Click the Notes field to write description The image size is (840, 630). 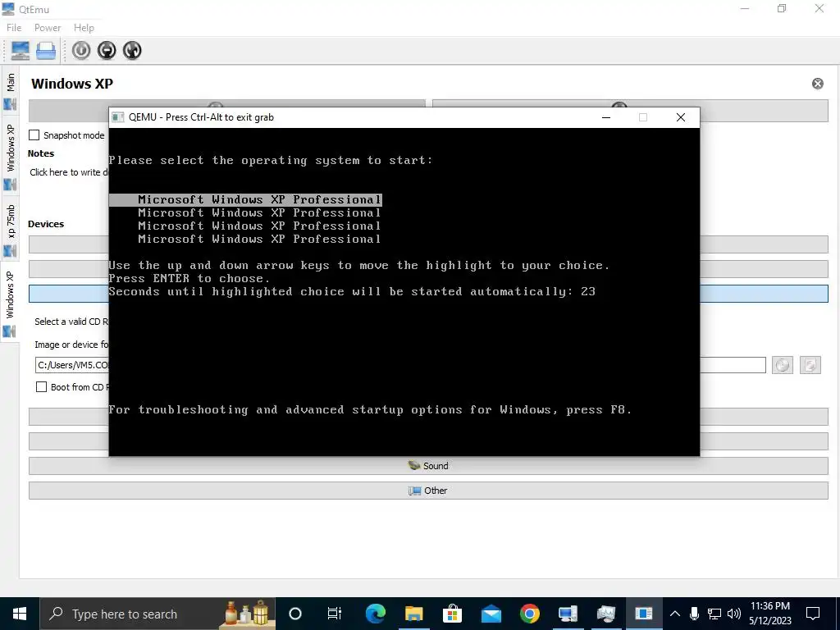(69, 172)
